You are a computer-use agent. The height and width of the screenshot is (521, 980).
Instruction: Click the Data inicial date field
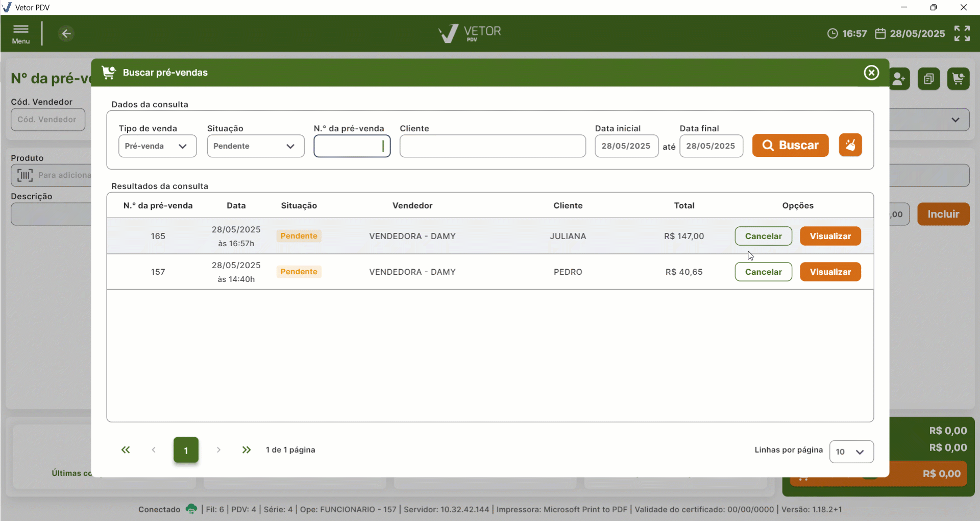pyautogui.click(x=626, y=146)
